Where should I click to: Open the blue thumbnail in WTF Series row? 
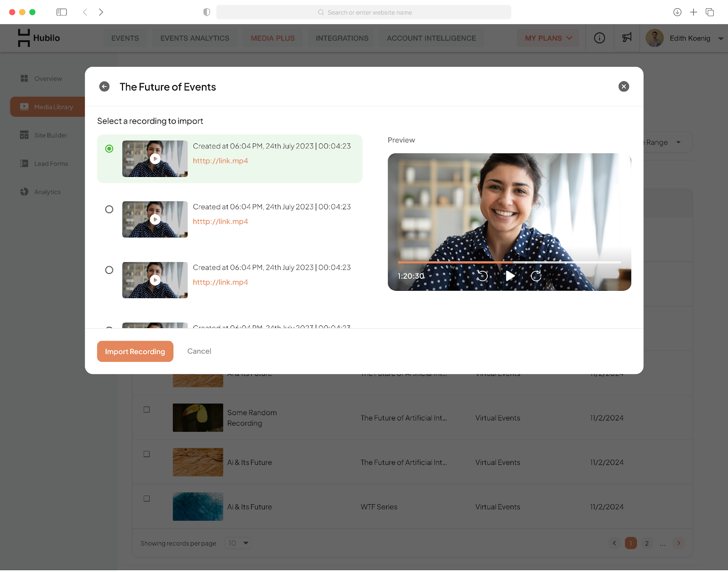click(x=198, y=506)
